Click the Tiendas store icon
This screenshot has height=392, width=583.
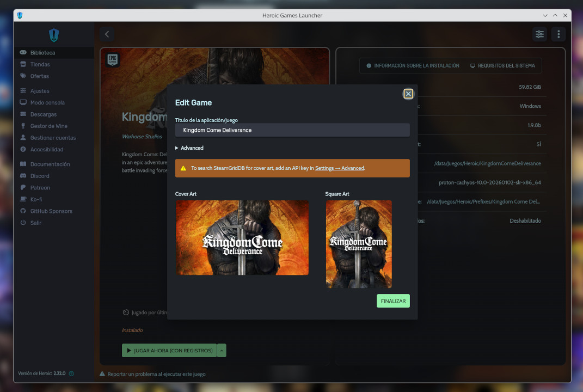point(23,64)
